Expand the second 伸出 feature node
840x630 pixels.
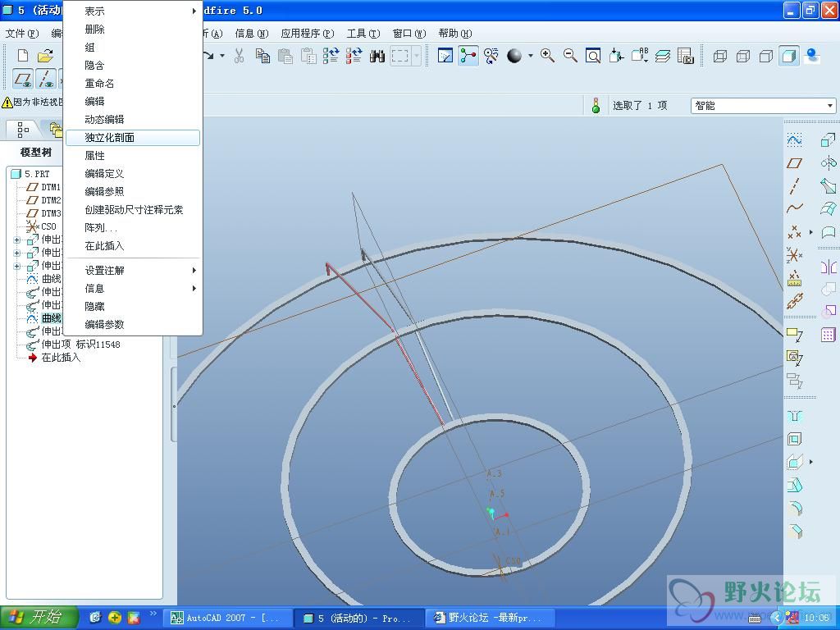pos(17,253)
